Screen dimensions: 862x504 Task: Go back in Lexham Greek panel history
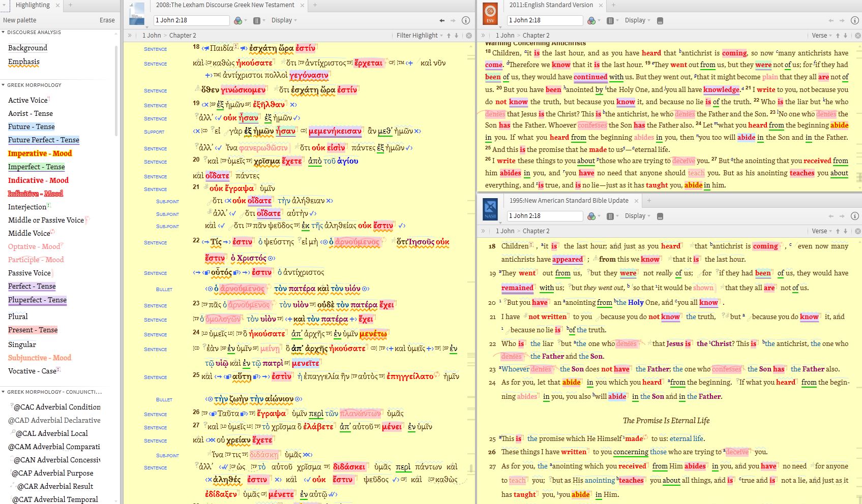[442, 20]
